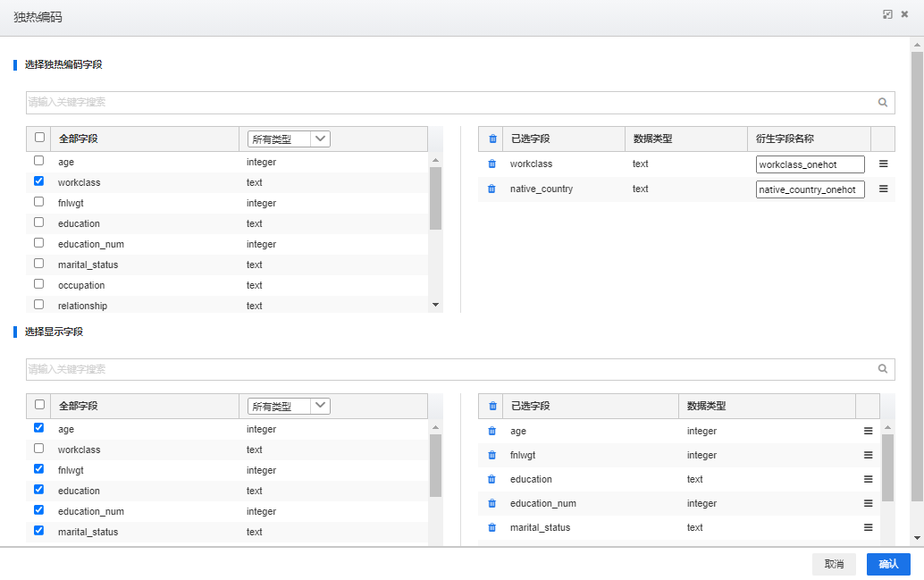Image resolution: width=924 pixels, height=580 pixels.
Task: Click scroll-up arrow of encoding fields list
Action: pyautogui.click(x=435, y=160)
